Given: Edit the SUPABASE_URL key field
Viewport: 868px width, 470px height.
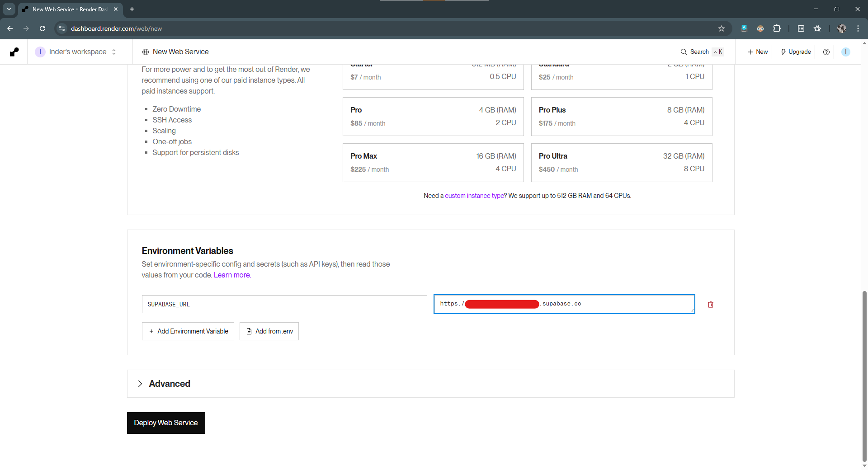Looking at the screenshot, I should (284, 304).
